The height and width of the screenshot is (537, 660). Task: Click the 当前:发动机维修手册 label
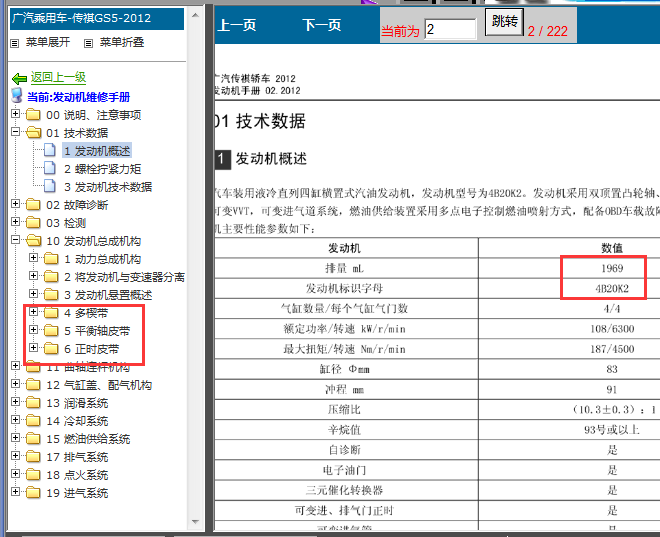pos(79,97)
